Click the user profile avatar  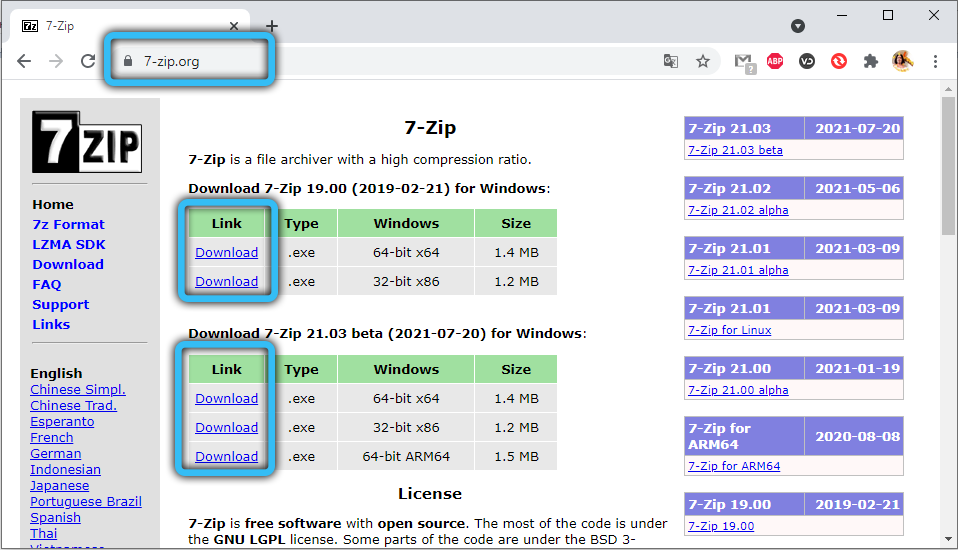902,61
